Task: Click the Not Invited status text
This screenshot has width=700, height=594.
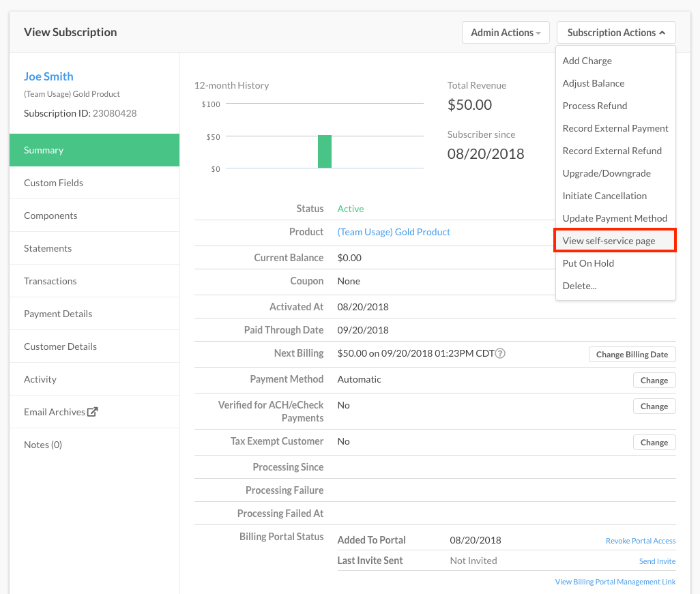Action: 473,561
